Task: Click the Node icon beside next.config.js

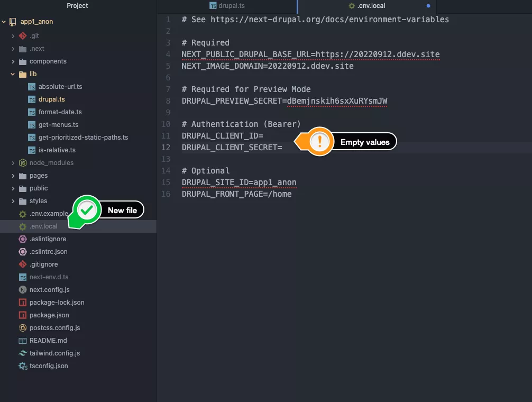Action: pyautogui.click(x=23, y=290)
